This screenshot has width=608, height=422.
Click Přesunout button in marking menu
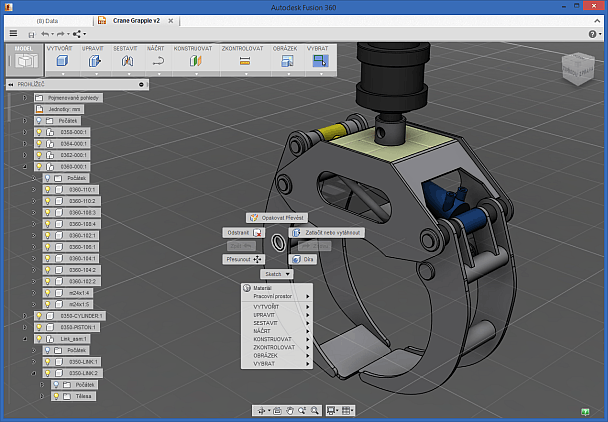pyautogui.click(x=244, y=259)
